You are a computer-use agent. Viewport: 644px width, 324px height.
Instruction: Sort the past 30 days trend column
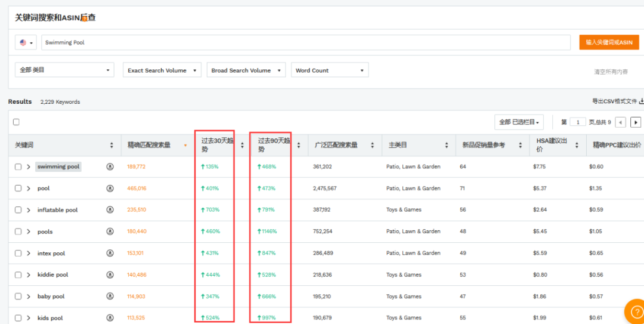[242, 145]
